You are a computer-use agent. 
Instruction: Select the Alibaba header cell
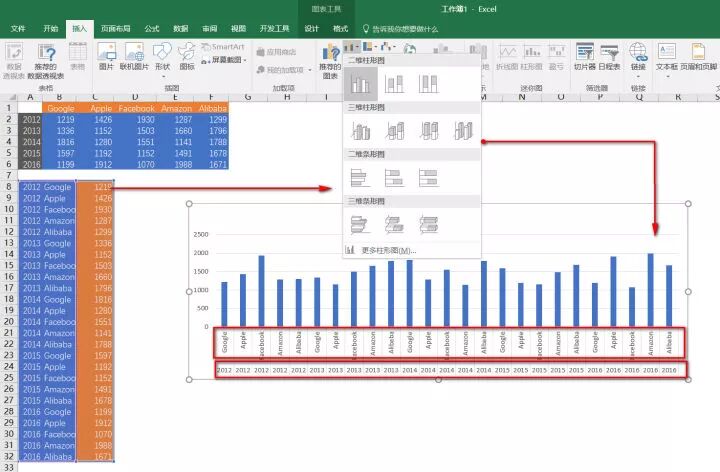(212, 108)
